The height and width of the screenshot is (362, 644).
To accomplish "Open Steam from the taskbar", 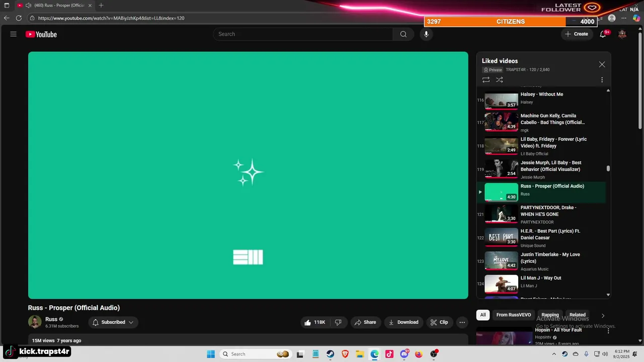I will pos(330,354).
